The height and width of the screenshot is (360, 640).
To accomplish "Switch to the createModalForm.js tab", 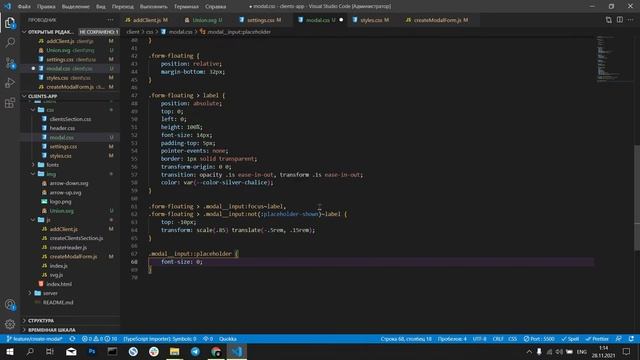I will coord(437,20).
